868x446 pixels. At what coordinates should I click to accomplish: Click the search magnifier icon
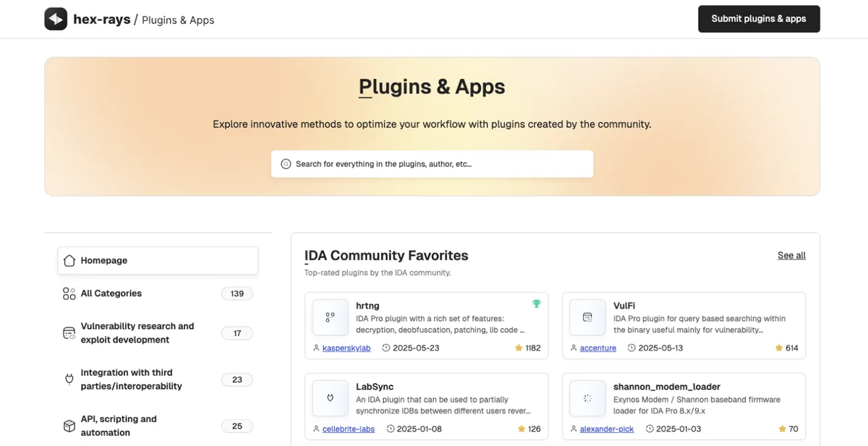286,164
